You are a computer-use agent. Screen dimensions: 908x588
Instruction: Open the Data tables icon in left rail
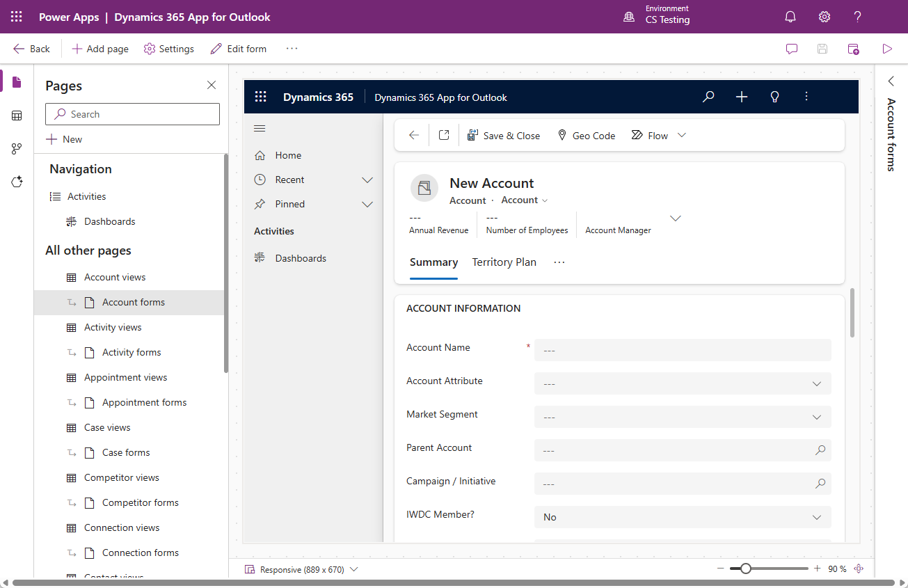click(17, 116)
